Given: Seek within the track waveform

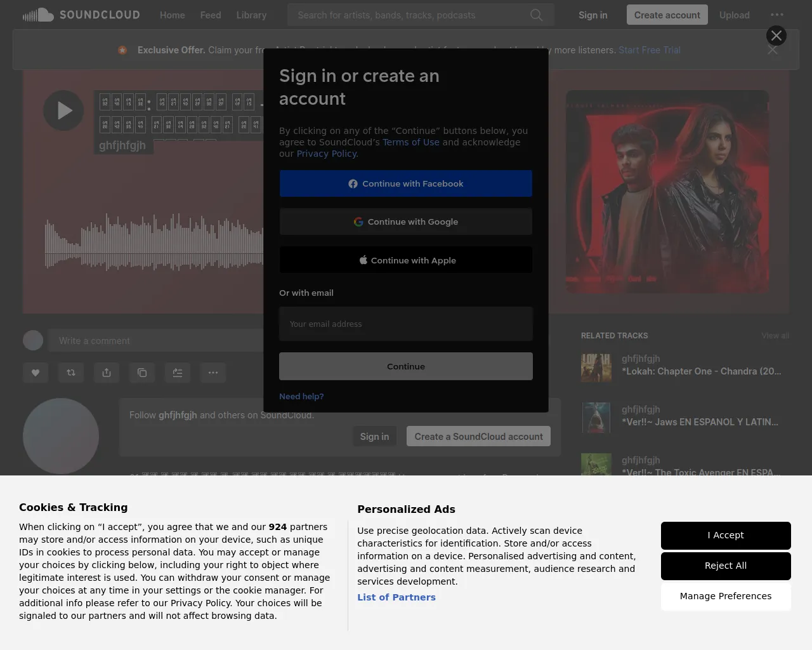Looking at the screenshot, I should click(x=152, y=244).
